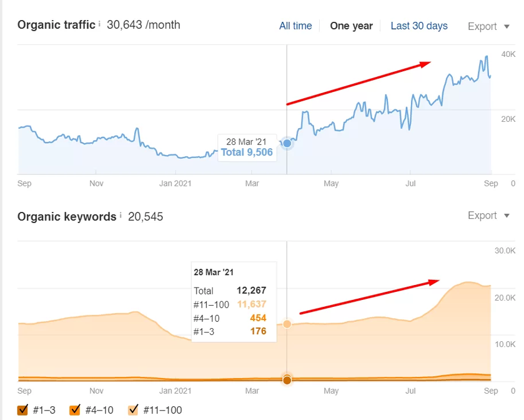Disable the #11–100 keyword positions checkbox
Image resolution: width=524 pixels, height=420 pixels.
click(132, 410)
